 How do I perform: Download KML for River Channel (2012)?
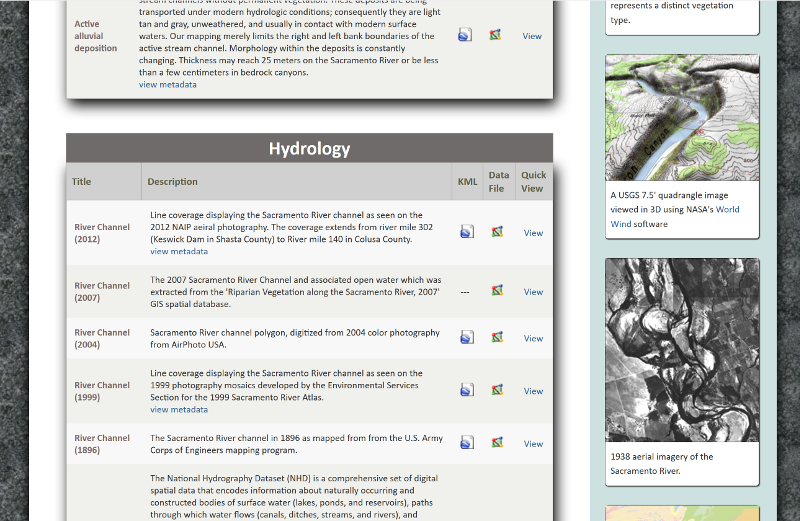(466, 232)
